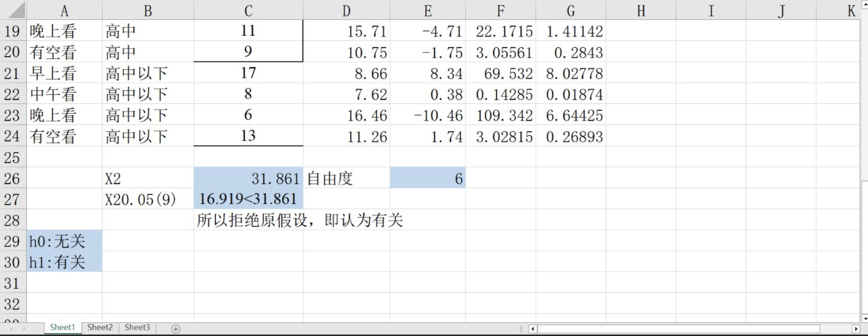Click the horizontal scrollbar track
Viewport: 868px width, 336px height.
678,329
